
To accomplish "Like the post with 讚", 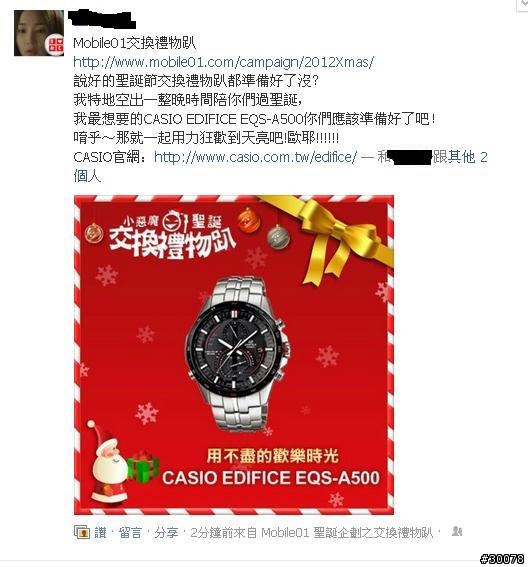I will (x=101, y=533).
